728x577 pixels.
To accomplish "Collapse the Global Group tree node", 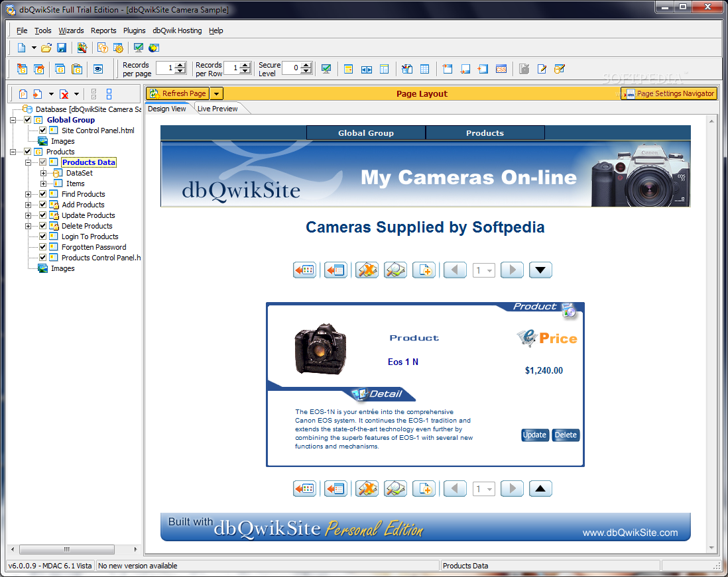I will 13,120.
